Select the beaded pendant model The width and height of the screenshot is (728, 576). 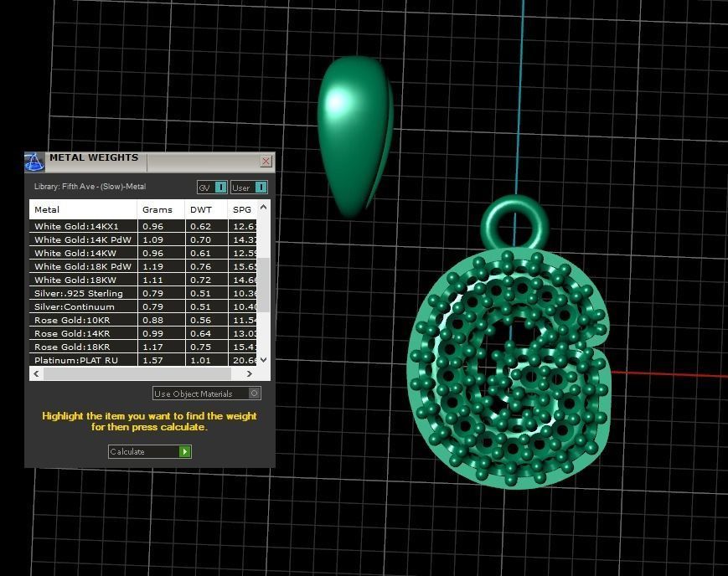click(x=509, y=369)
